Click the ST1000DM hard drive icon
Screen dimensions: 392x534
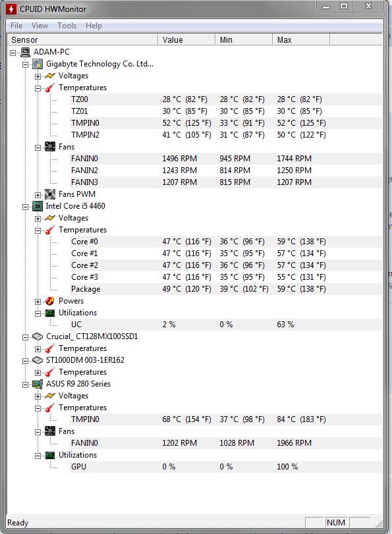(38, 360)
